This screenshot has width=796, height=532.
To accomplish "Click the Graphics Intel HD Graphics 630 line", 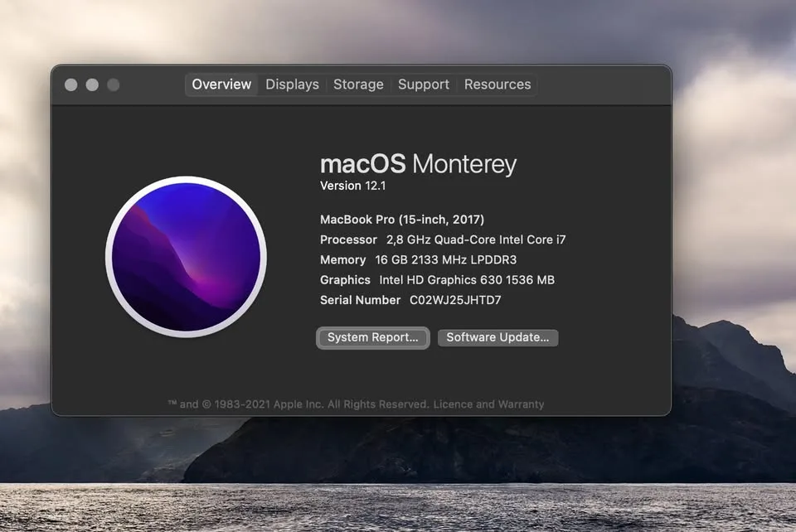I will click(x=437, y=280).
